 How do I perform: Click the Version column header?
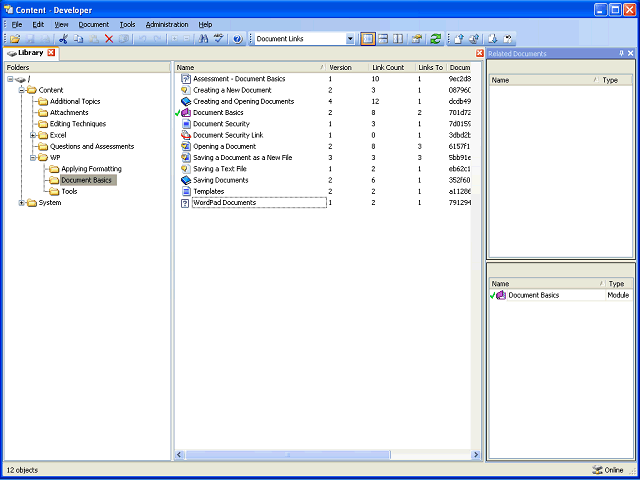tap(347, 68)
